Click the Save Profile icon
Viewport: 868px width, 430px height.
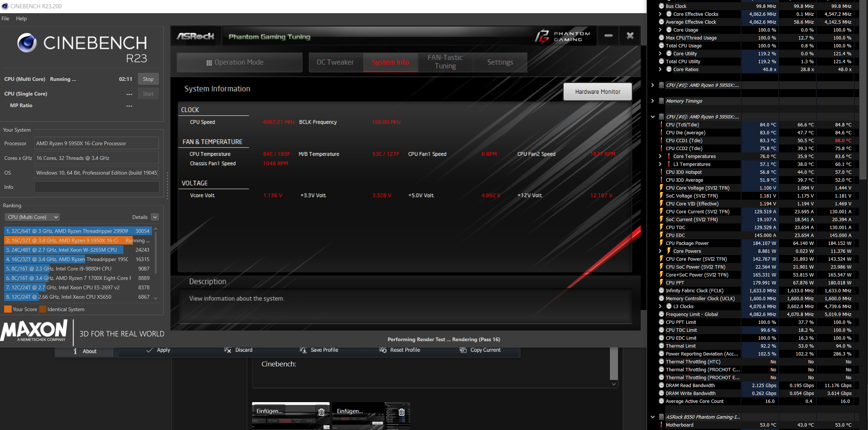click(x=303, y=350)
